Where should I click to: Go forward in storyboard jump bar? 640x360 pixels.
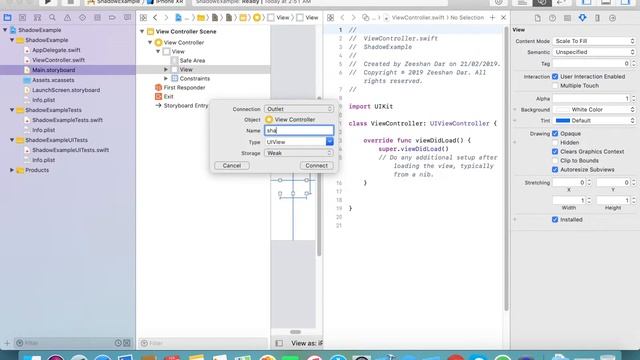pyautogui.click(x=166, y=18)
